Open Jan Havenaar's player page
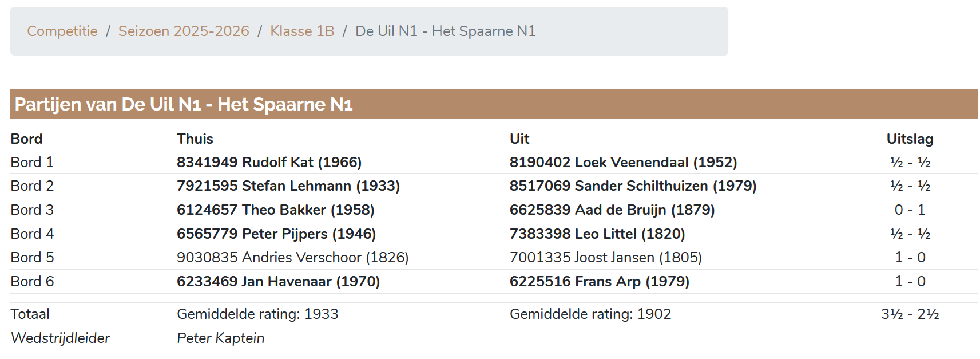Screen dimensions: 980x359 [x=278, y=281]
